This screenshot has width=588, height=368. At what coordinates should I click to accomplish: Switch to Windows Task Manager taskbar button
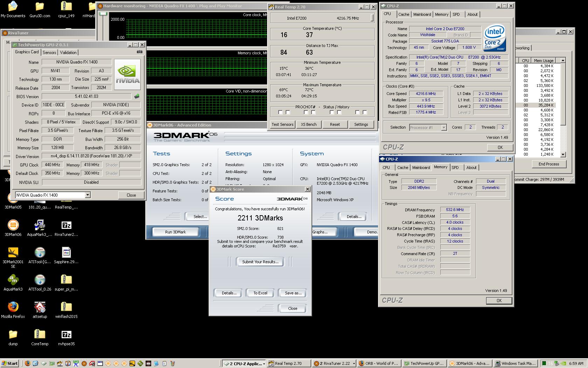[515, 363]
